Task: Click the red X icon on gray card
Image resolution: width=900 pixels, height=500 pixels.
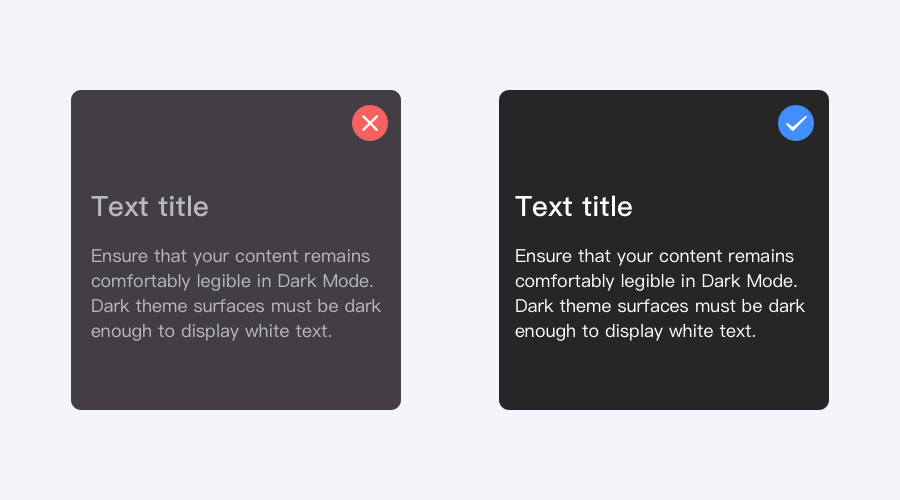Action: tap(370, 123)
